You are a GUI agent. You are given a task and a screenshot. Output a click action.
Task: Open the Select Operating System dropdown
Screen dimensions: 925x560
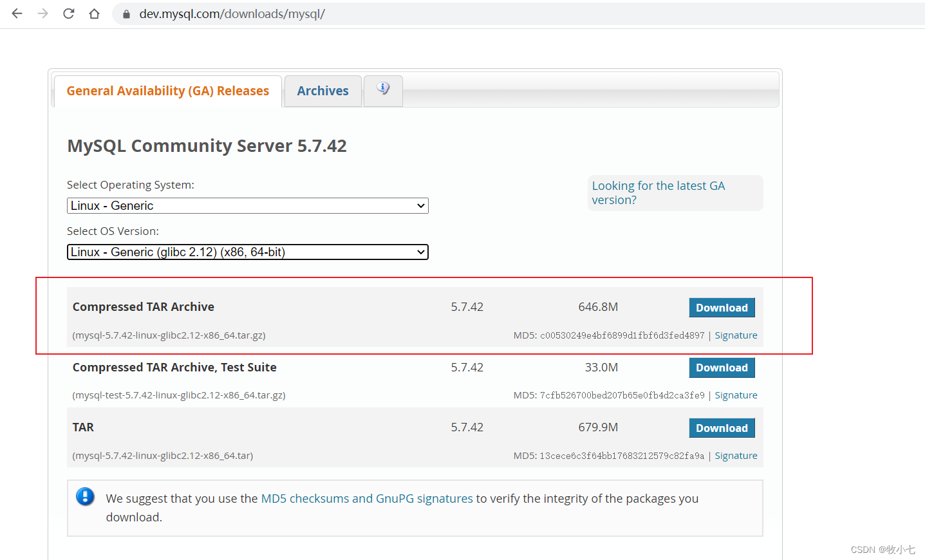(248, 205)
